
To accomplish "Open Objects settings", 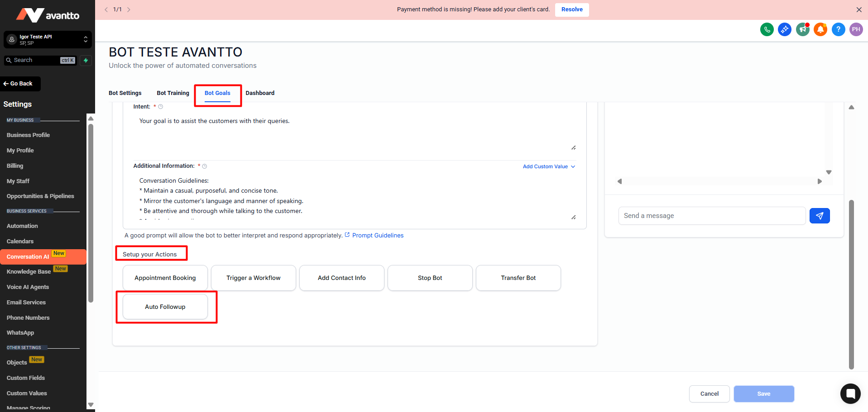I will pos(17,363).
